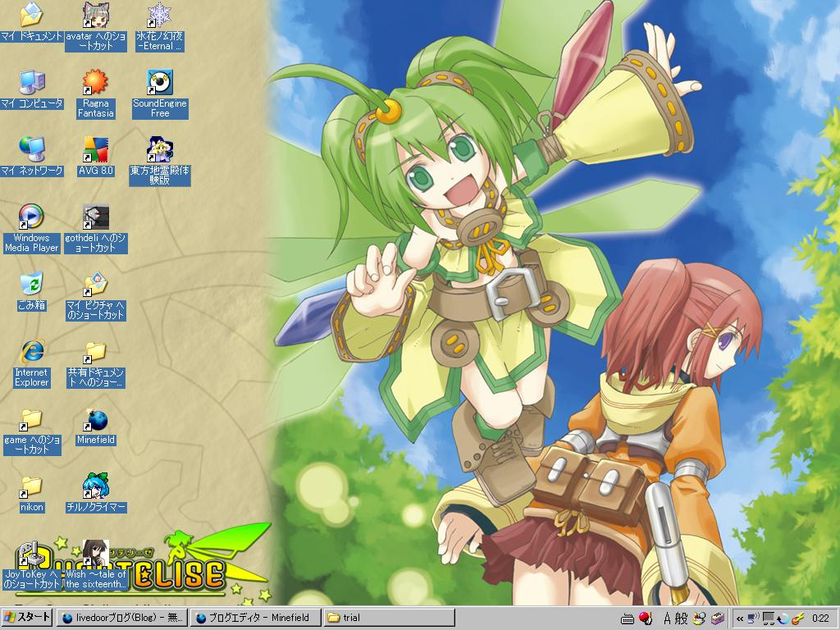The image size is (840, 630).
Task: Select the avatar shortcut icon
Action: pos(96,15)
